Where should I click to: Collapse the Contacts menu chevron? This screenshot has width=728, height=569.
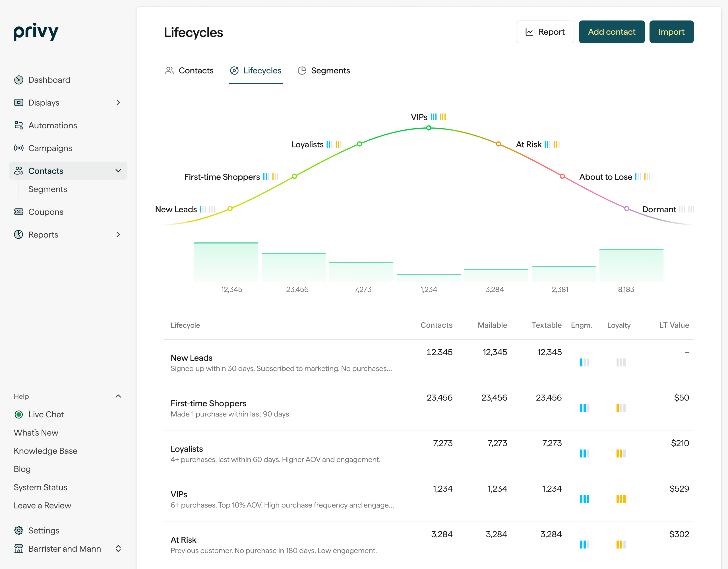(x=118, y=171)
